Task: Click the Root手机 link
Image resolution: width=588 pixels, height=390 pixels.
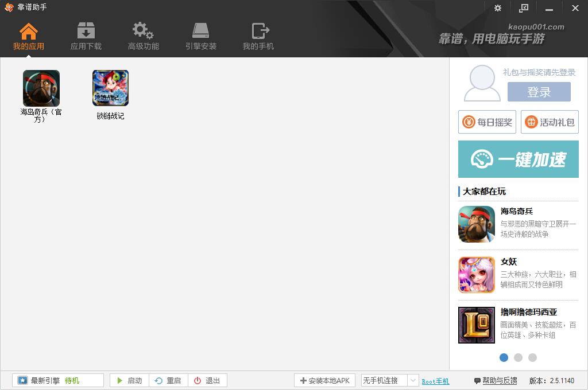Action: click(x=435, y=381)
